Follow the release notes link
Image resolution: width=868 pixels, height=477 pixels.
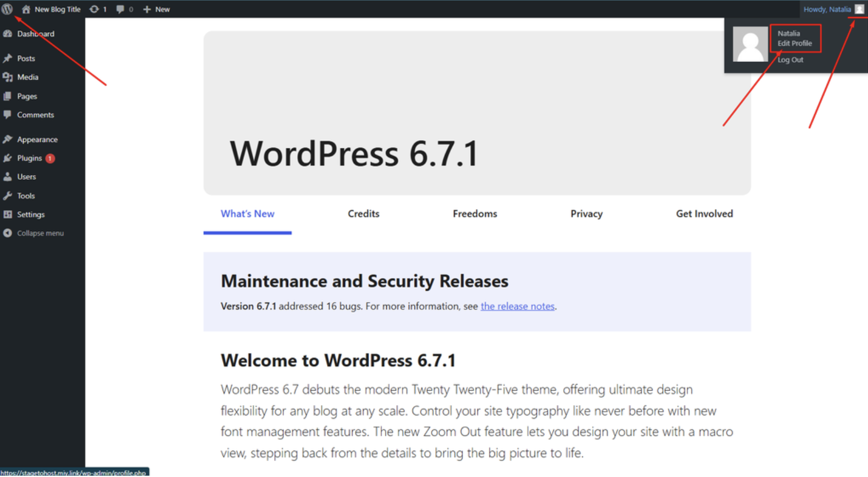(518, 306)
